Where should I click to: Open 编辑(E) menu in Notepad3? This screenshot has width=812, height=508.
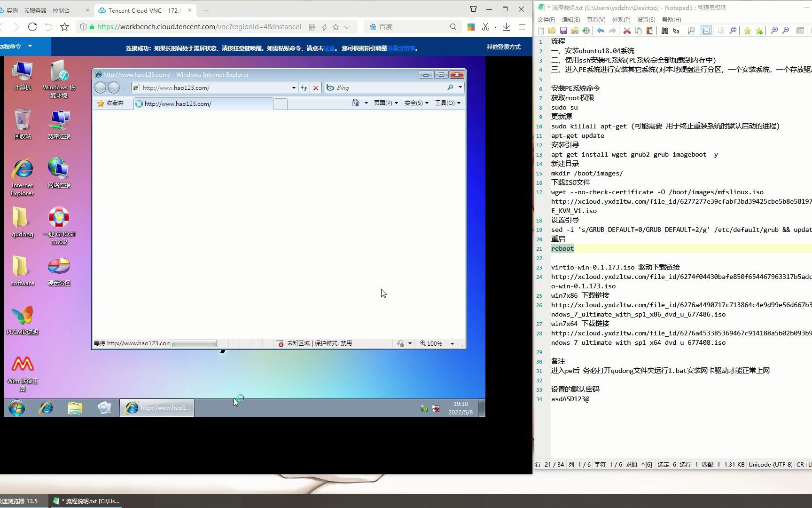(571, 19)
